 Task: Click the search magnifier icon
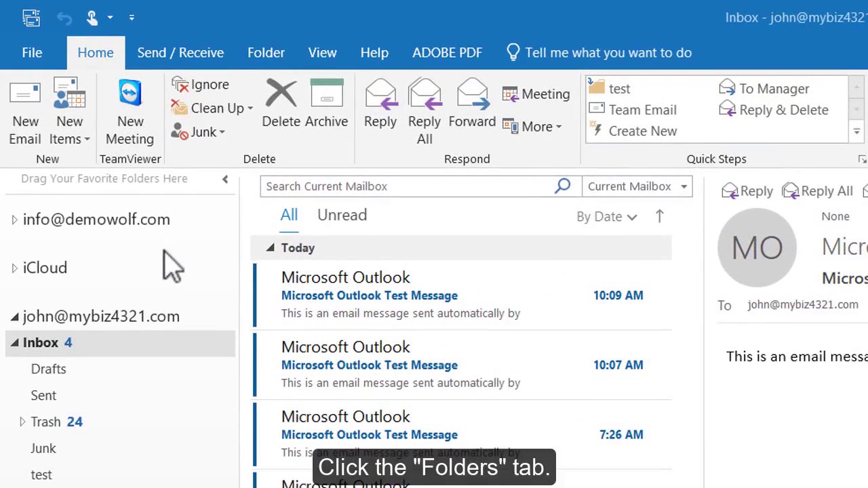point(562,186)
